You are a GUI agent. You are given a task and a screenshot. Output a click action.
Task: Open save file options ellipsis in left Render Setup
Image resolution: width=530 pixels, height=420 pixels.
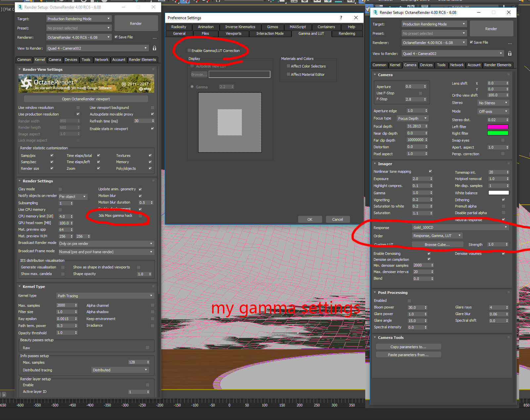tap(155, 38)
